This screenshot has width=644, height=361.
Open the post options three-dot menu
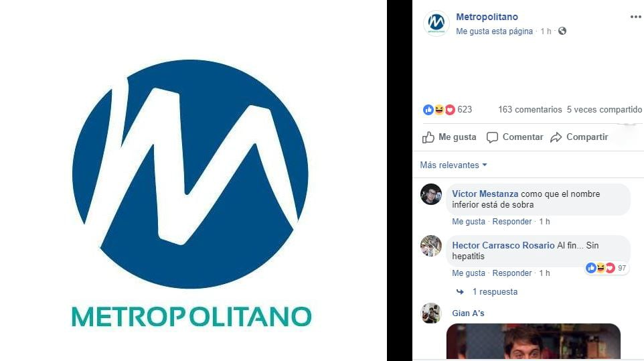tap(636, 17)
